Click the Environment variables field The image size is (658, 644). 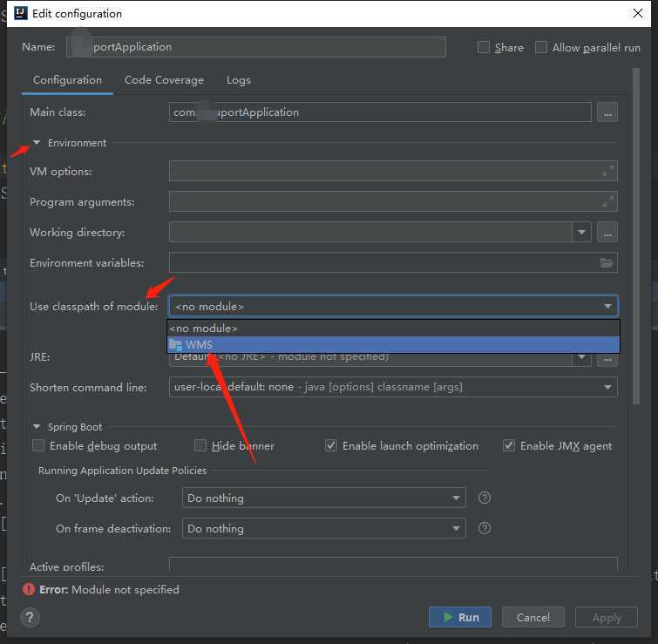[393, 262]
